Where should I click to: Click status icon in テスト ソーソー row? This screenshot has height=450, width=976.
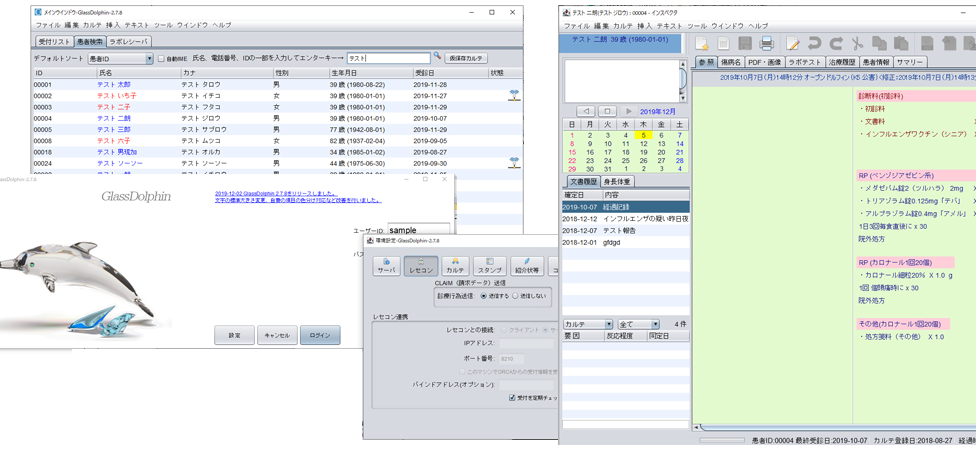(x=514, y=162)
